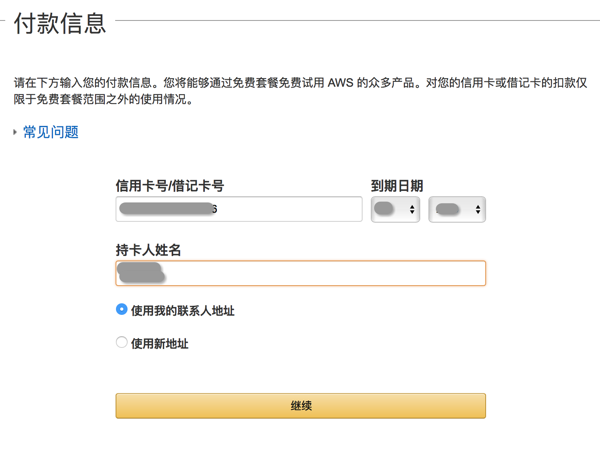
Task: Open the 常见问题 link
Action: [51, 132]
